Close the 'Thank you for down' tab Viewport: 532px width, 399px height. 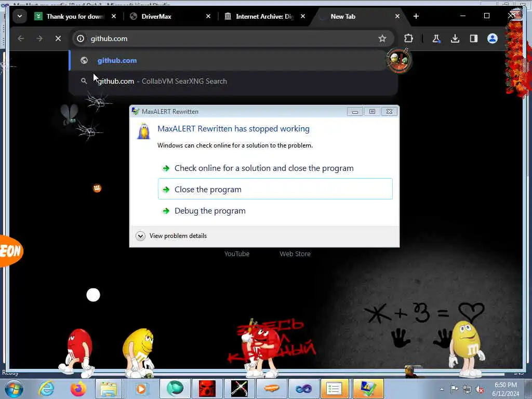(x=114, y=16)
